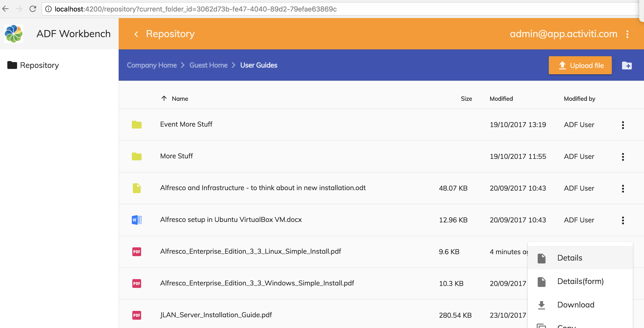This screenshot has height=328, width=644.
Task: Open the user menu beside admin@app.activiti.com
Action: [627, 34]
